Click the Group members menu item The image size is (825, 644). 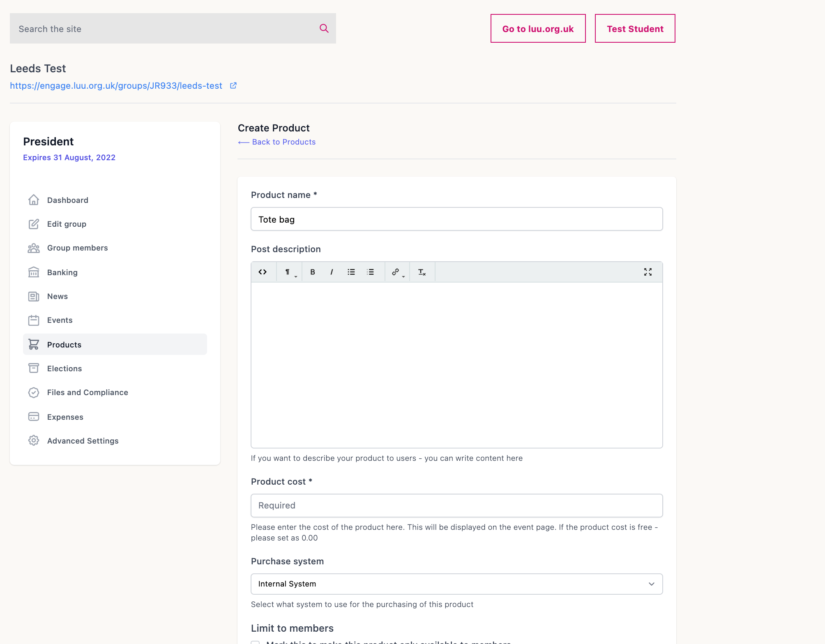(78, 248)
